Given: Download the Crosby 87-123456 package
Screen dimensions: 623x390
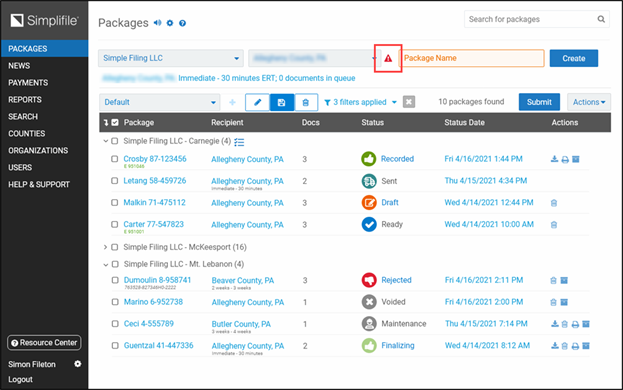Looking at the screenshot, I should (x=554, y=159).
